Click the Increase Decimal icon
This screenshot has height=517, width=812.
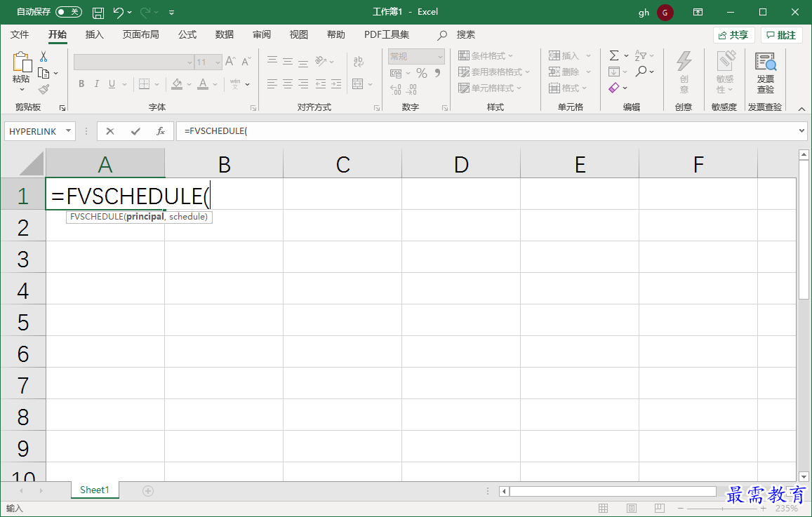pyautogui.click(x=396, y=90)
